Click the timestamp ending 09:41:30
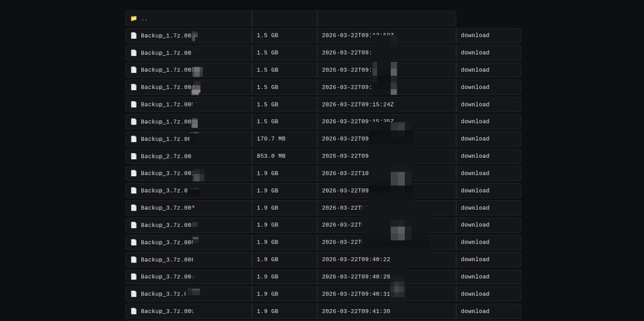644x321 pixels. point(356,311)
